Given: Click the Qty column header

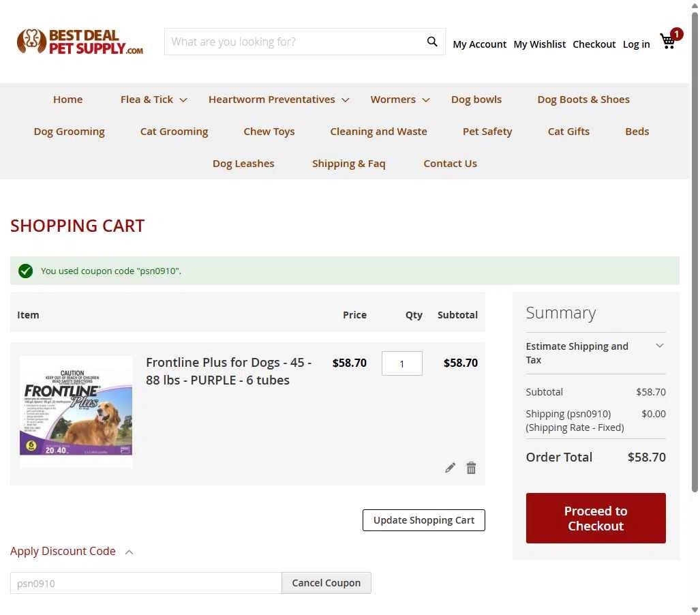Looking at the screenshot, I should click(414, 315).
